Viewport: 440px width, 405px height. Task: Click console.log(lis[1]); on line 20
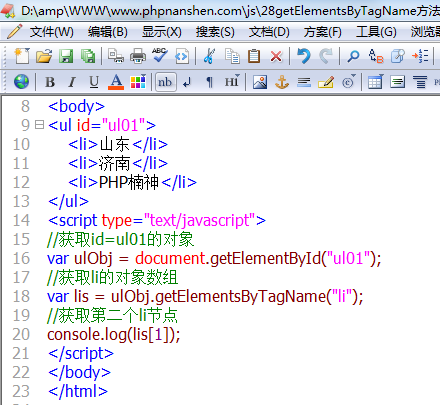coord(114,335)
